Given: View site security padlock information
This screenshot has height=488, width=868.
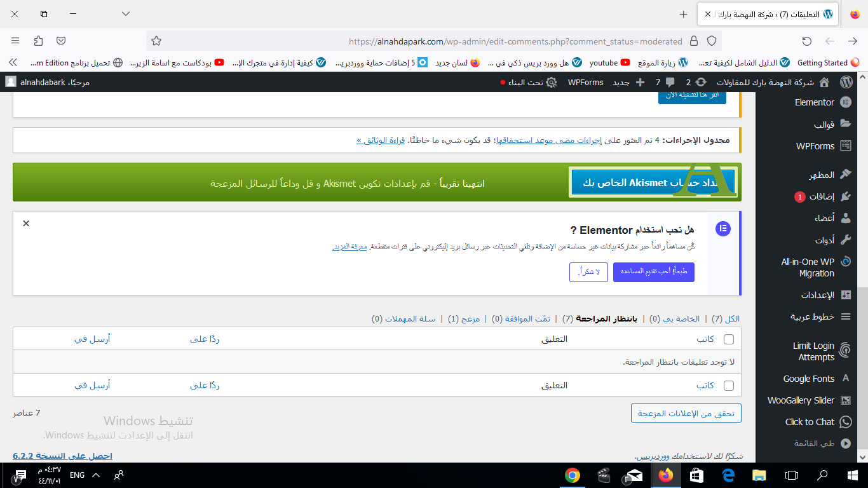Looking at the screenshot, I should click(x=694, y=41).
